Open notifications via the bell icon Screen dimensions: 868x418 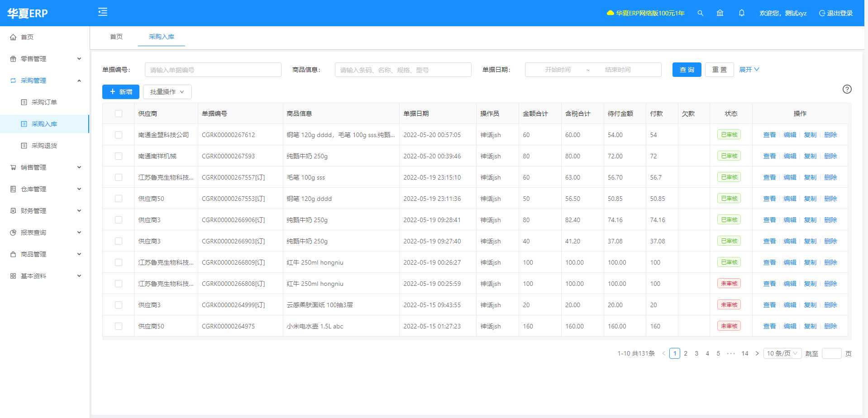click(741, 13)
